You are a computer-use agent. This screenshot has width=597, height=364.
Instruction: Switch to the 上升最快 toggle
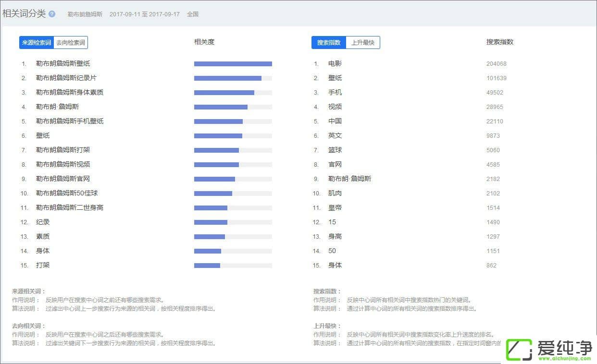(x=363, y=43)
